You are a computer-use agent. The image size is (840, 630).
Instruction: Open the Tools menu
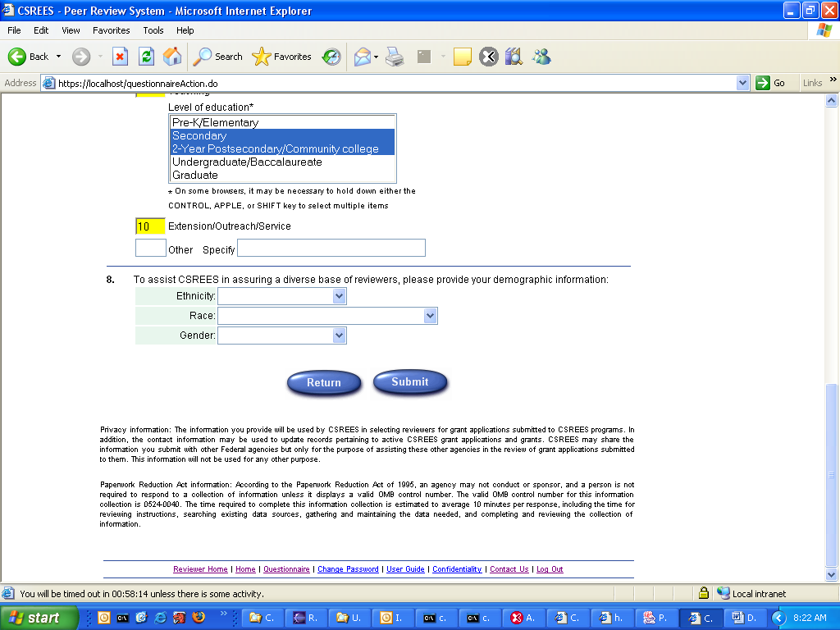153,30
